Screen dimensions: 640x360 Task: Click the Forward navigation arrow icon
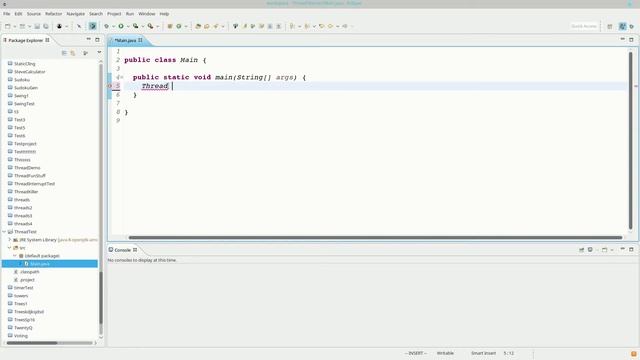tap(345, 26)
